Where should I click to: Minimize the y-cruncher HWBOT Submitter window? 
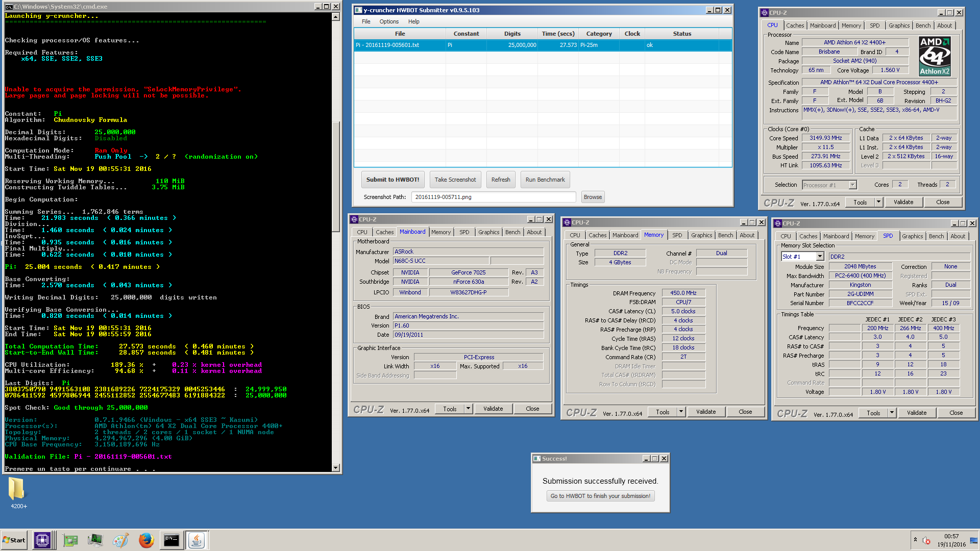click(709, 10)
